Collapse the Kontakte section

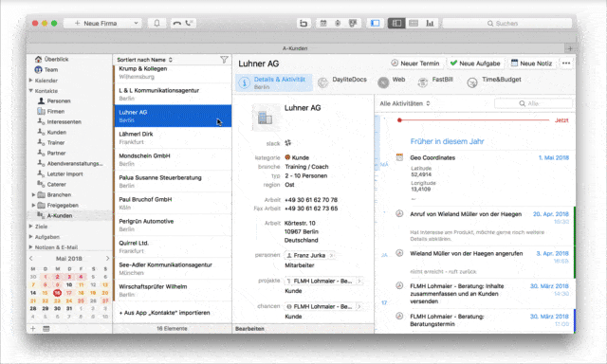pyautogui.click(x=31, y=90)
